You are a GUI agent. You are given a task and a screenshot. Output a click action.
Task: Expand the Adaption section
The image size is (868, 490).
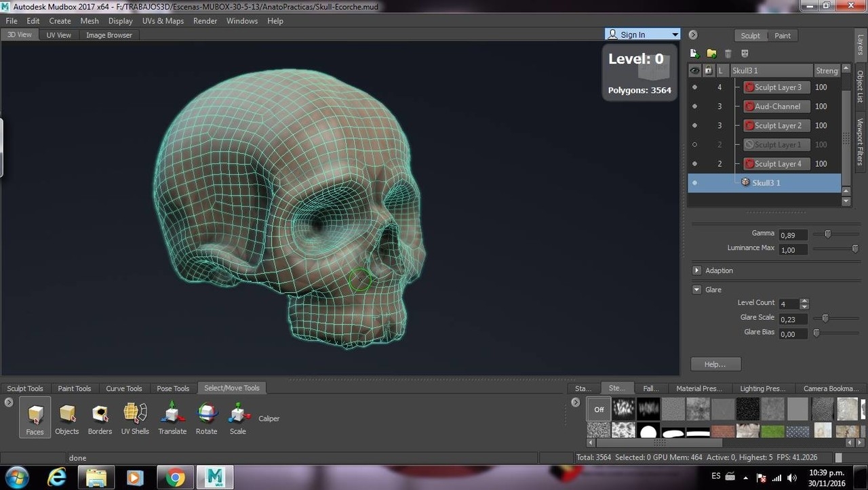[696, 270]
